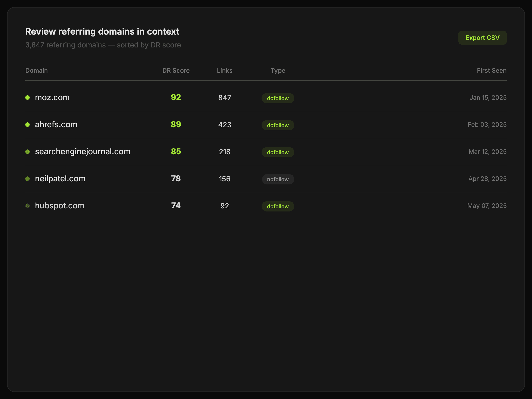This screenshot has height=399, width=532.
Task: Click the status dot next to ahrefs.com
Action: pos(28,125)
